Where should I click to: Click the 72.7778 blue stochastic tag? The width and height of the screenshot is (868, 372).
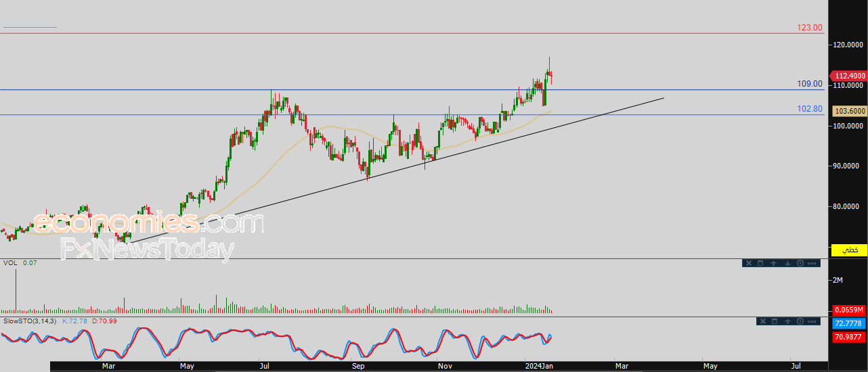[849, 324]
